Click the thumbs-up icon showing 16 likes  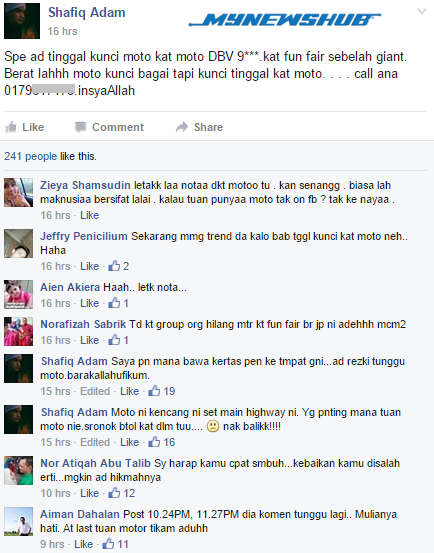click(x=154, y=442)
